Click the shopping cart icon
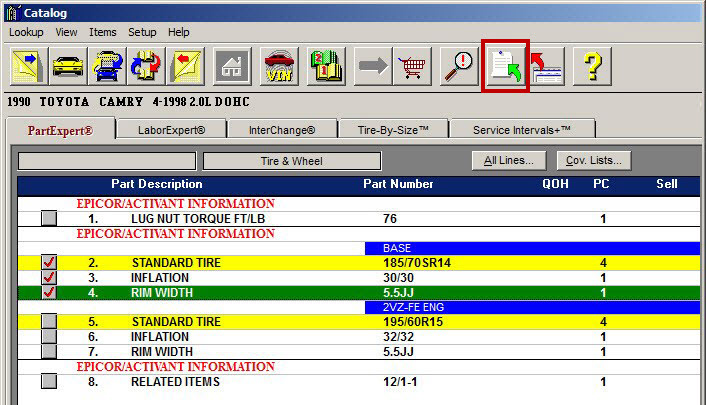 (412, 67)
